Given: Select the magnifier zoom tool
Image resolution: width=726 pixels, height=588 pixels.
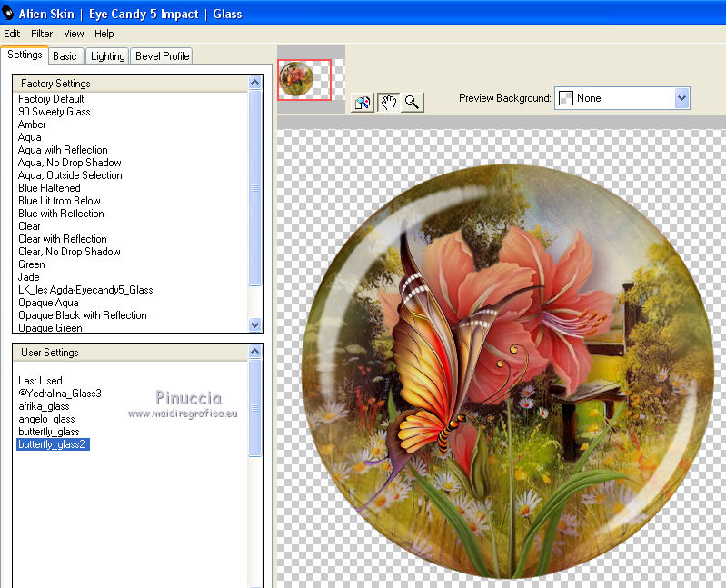Looking at the screenshot, I should pyautogui.click(x=412, y=102).
